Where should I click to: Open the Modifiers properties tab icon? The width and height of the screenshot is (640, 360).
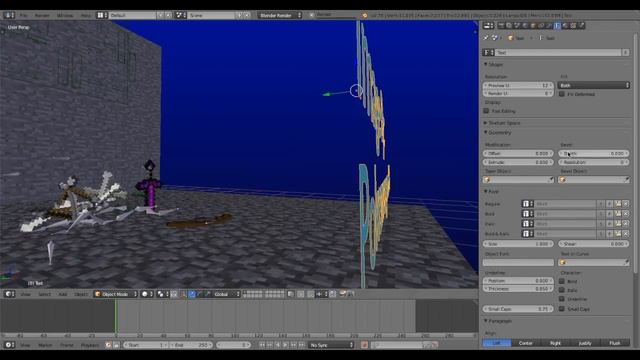[x=549, y=26]
